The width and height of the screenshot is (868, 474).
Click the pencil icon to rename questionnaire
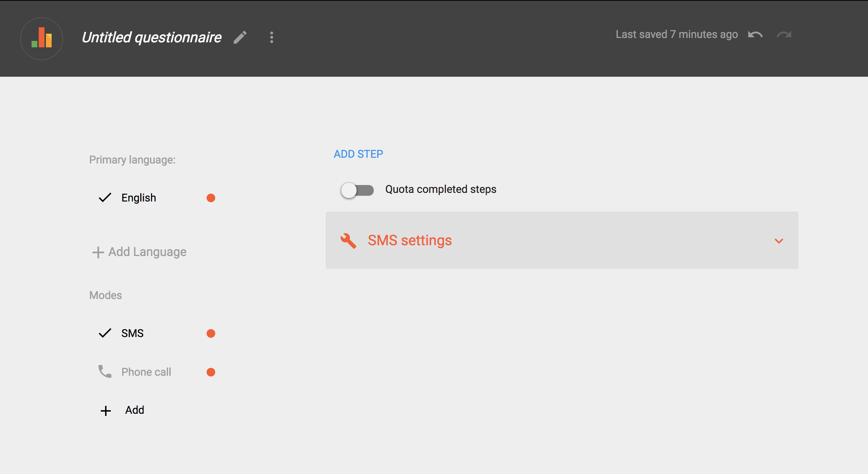(x=240, y=37)
